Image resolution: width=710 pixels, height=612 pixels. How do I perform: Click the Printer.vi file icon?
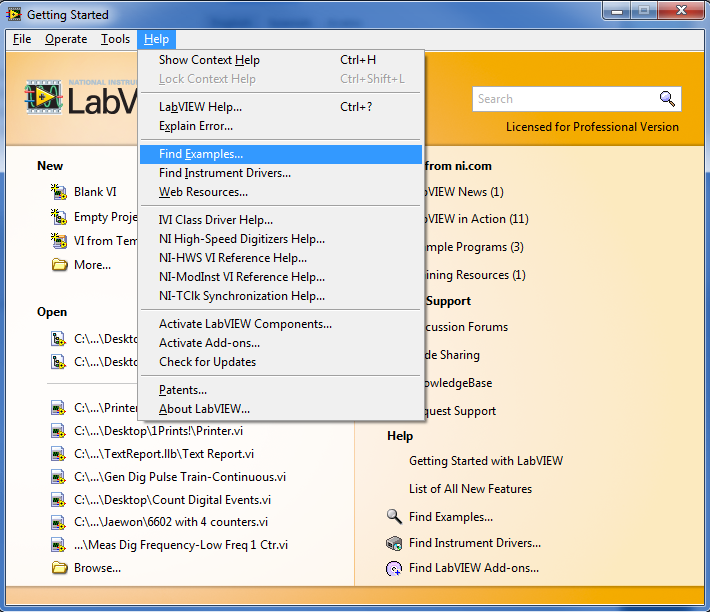click(58, 431)
